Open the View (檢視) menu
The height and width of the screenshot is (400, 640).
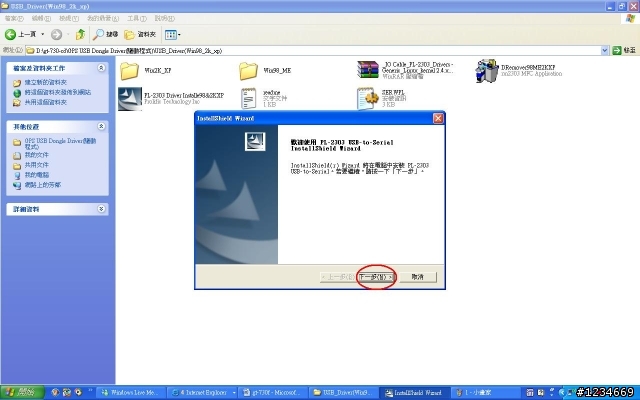[x=69, y=18]
